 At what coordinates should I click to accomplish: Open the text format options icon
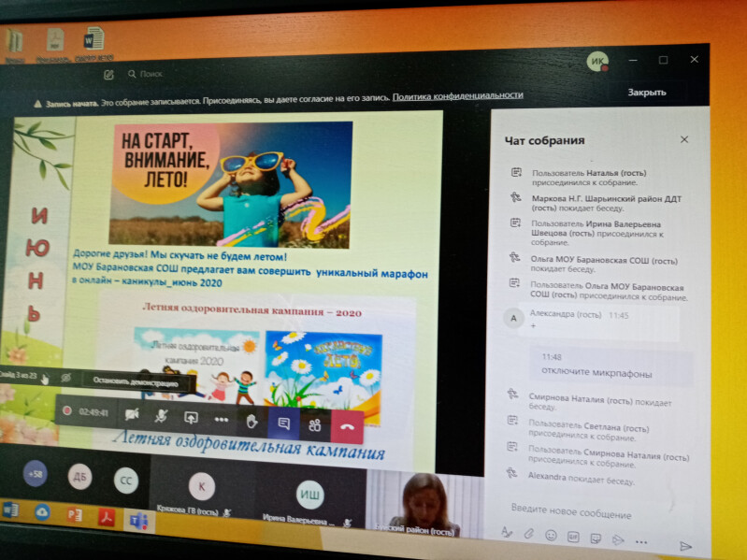tap(507, 533)
